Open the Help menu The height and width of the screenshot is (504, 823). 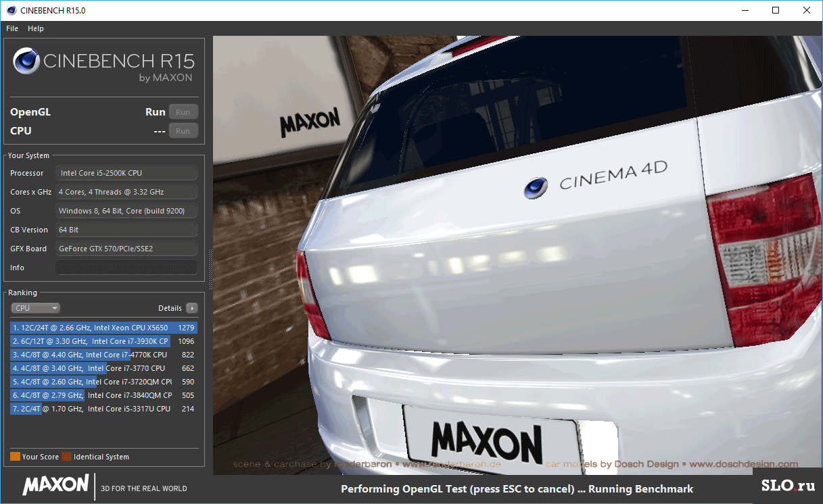[x=36, y=28]
